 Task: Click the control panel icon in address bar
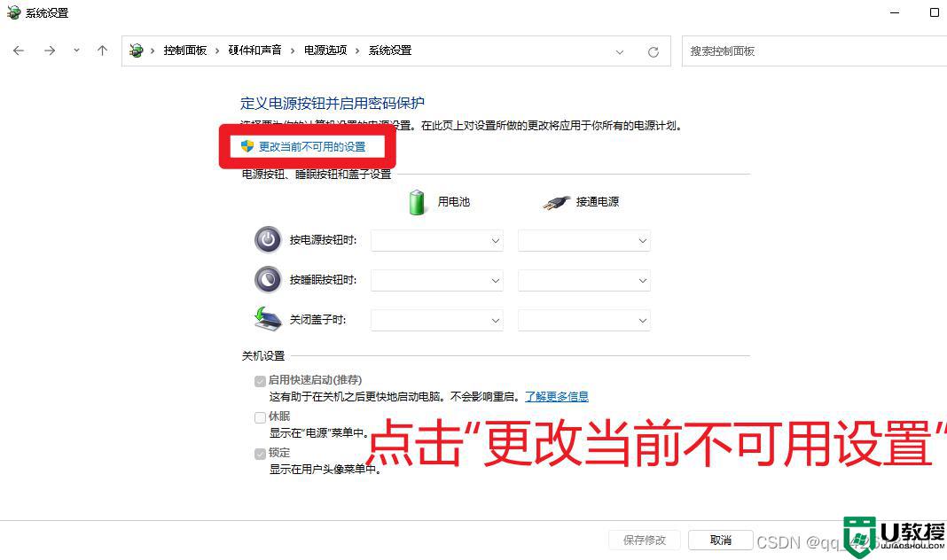click(137, 51)
